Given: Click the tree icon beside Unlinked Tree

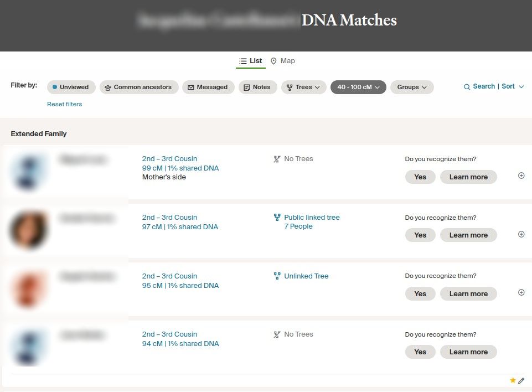Looking at the screenshot, I should (277, 276).
